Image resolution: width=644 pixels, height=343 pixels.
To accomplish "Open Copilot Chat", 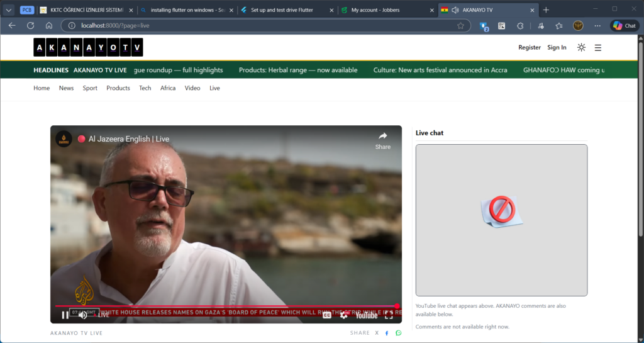I will [x=625, y=25].
